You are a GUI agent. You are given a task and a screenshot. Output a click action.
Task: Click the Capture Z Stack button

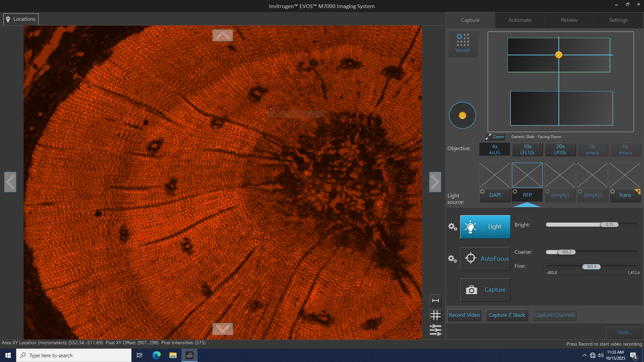click(x=506, y=315)
